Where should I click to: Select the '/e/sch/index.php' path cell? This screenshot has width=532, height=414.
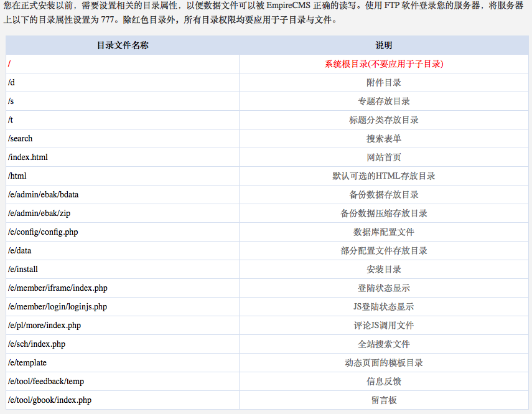[123, 344]
